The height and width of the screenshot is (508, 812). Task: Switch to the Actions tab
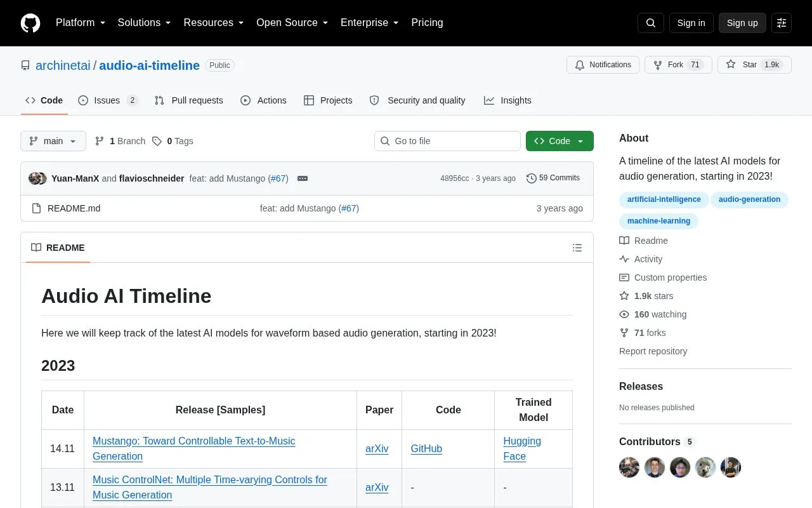[263, 100]
